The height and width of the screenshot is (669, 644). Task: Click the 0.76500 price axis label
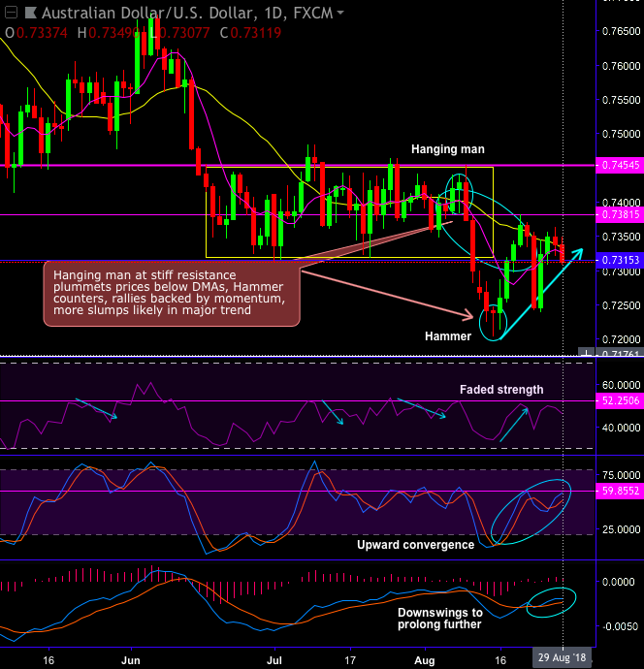(621, 32)
